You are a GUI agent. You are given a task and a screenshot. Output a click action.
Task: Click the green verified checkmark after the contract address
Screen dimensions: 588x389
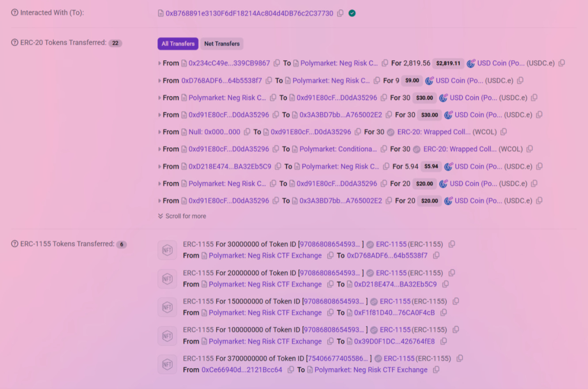[352, 13]
